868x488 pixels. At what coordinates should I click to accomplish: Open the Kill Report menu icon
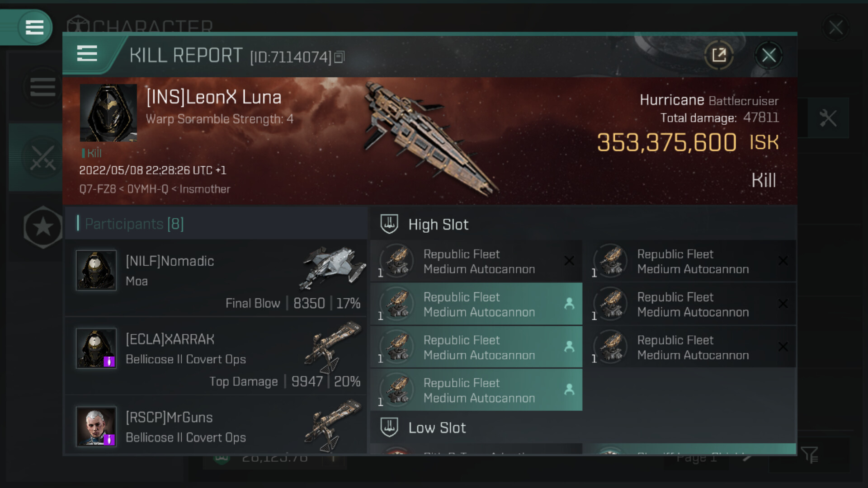(x=87, y=53)
